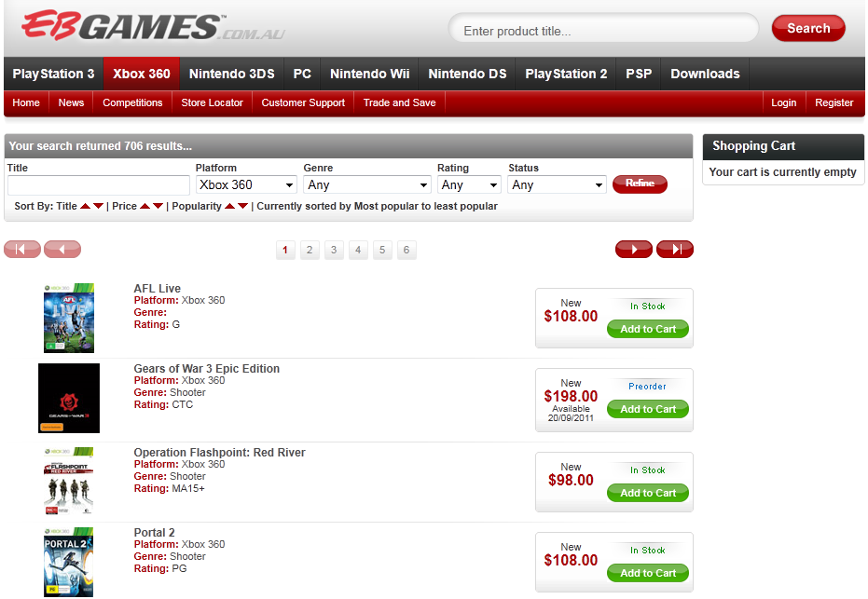Switch to the Nintendo 3DS tab
868x599 pixels.
coord(231,74)
